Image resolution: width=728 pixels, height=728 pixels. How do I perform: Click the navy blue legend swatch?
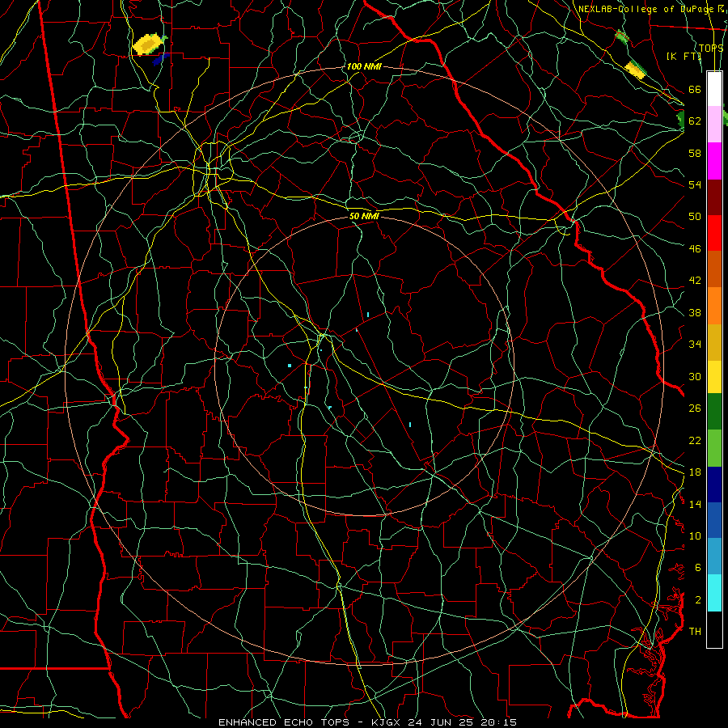pos(714,485)
